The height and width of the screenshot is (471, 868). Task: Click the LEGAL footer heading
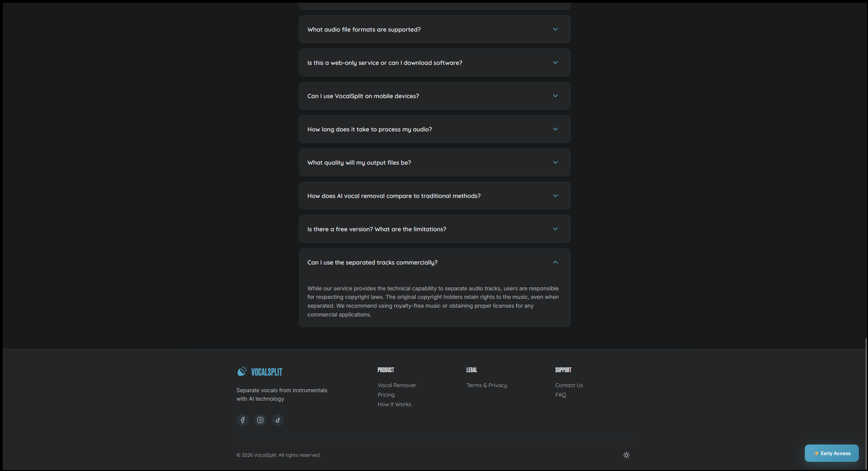[x=472, y=370]
